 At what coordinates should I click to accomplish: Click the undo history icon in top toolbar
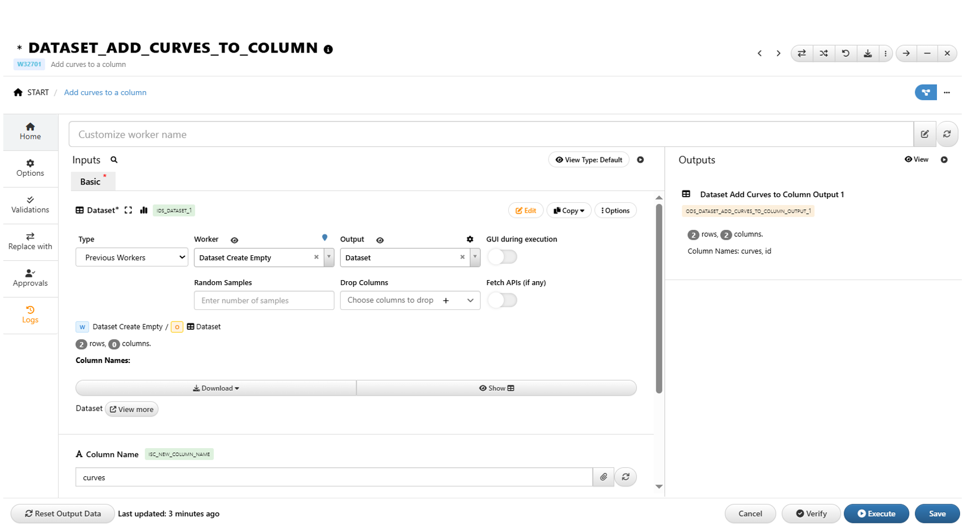click(846, 54)
